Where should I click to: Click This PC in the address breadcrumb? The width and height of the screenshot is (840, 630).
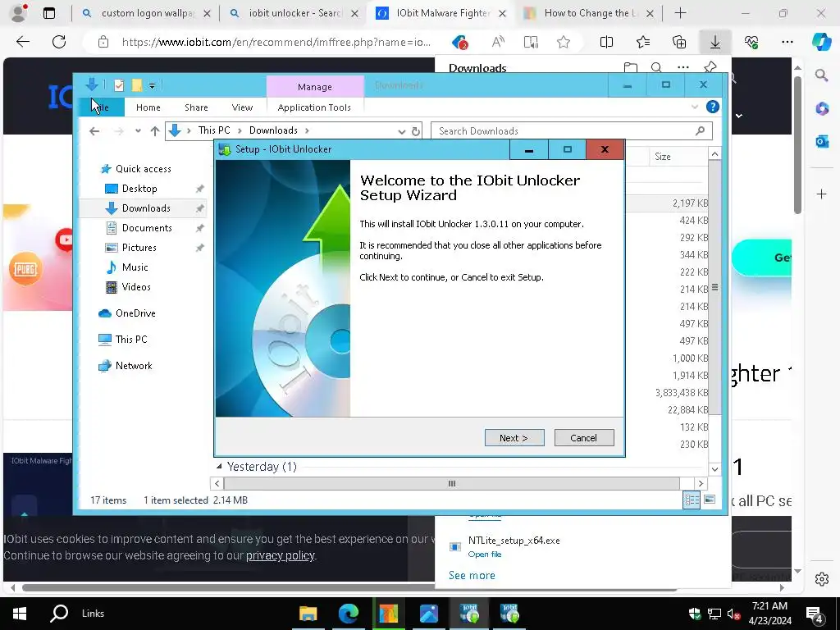(x=214, y=130)
